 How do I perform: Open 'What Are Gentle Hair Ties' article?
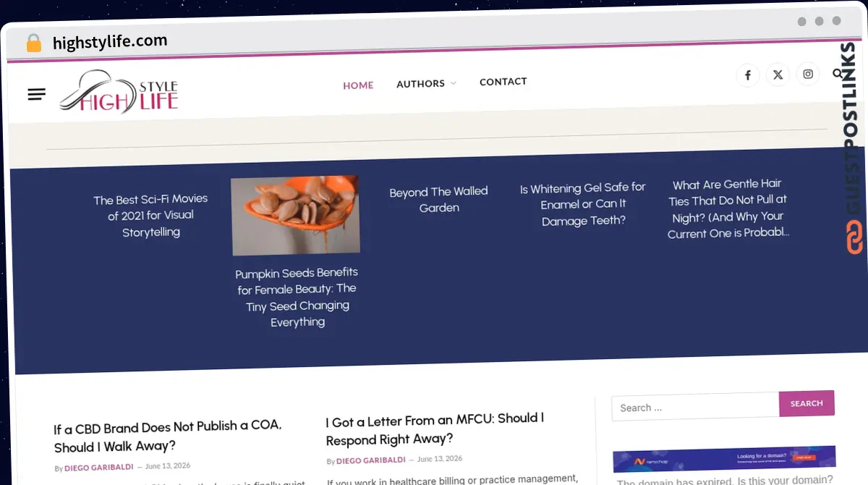728,208
